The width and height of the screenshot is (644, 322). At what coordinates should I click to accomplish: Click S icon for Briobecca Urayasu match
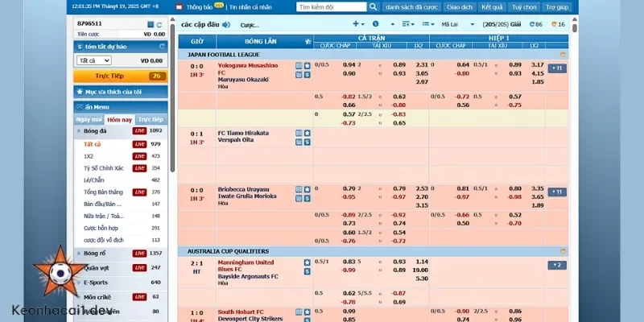pyautogui.click(x=308, y=198)
